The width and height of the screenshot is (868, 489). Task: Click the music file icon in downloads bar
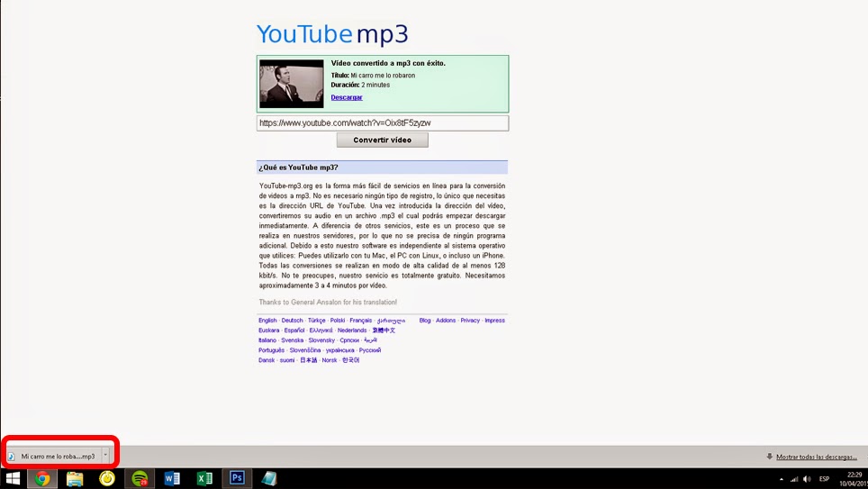point(11,457)
